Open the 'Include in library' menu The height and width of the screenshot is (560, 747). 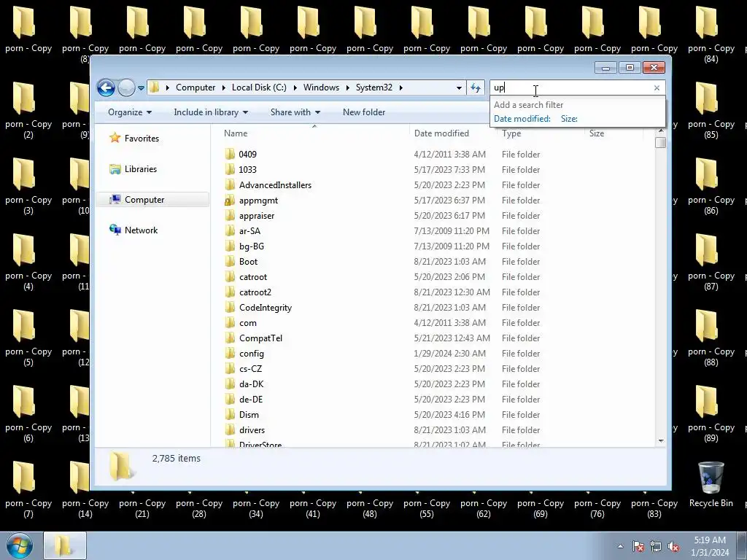[211, 112]
